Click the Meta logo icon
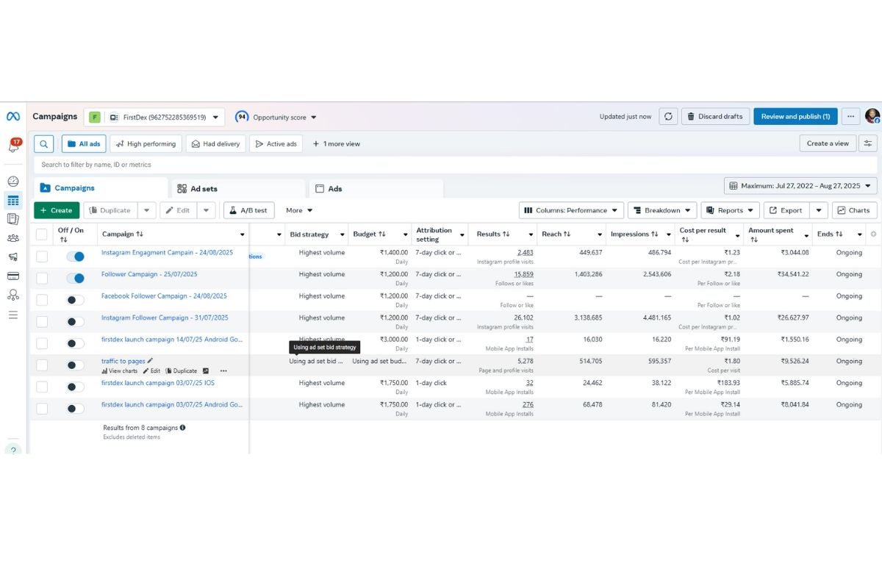The width and height of the screenshot is (882, 588). coord(13,117)
